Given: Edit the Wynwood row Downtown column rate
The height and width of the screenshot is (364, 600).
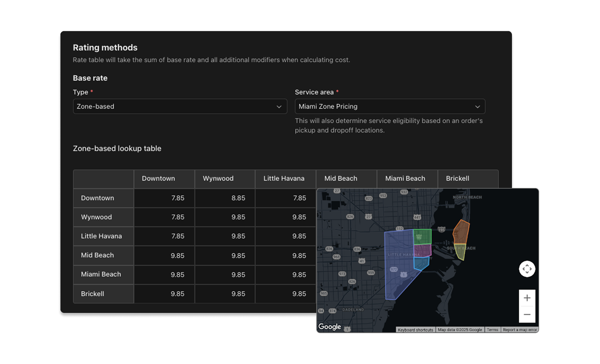Looking at the screenshot, I should 164,217.
